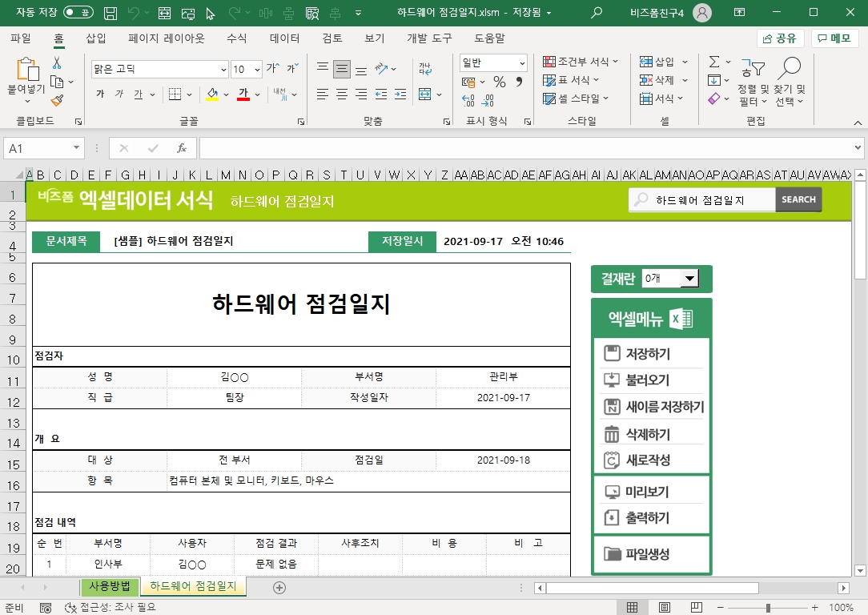Click the 삭제하기 trash icon
Screen dimensions: 868x615
pyautogui.click(x=613, y=434)
